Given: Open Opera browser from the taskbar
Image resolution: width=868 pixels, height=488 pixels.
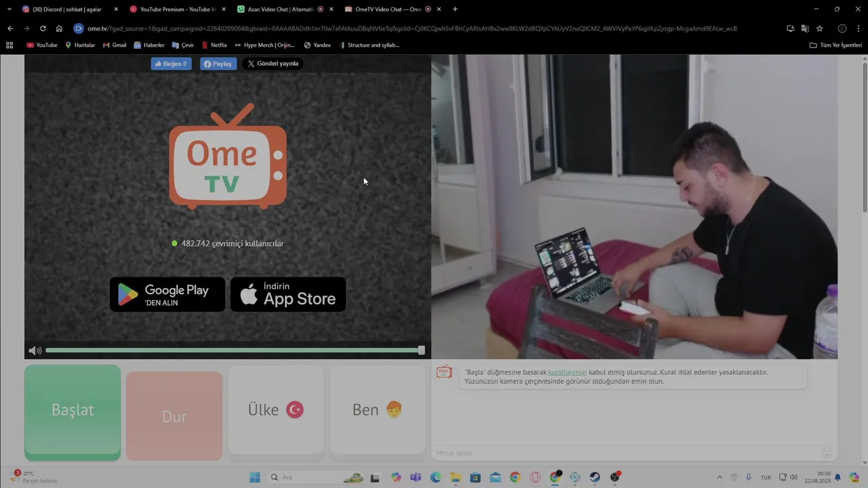Looking at the screenshot, I should (535, 477).
